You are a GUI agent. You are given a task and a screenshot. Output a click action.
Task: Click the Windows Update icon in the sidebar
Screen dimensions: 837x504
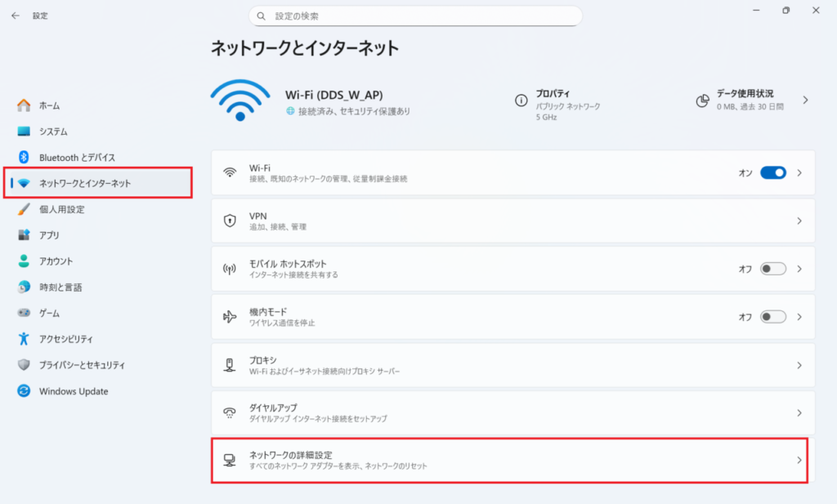pyautogui.click(x=24, y=391)
